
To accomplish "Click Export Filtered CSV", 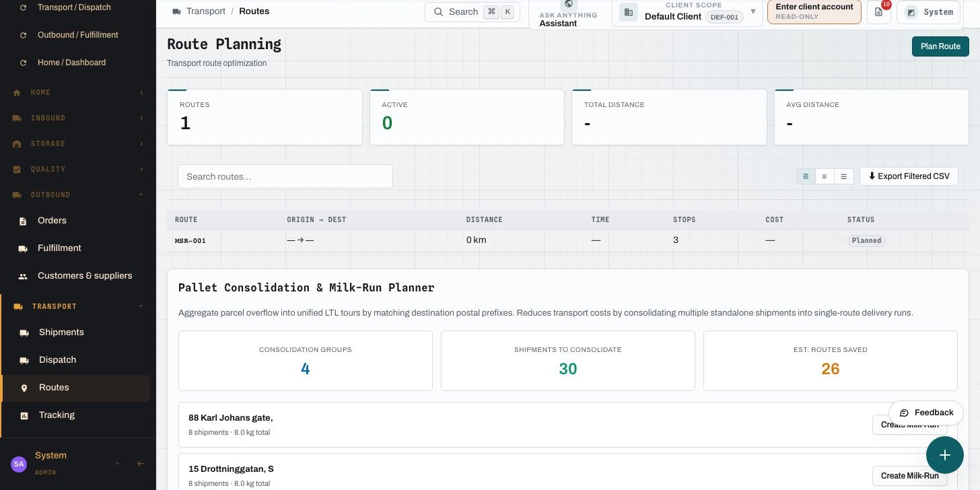I will click(909, 176).
